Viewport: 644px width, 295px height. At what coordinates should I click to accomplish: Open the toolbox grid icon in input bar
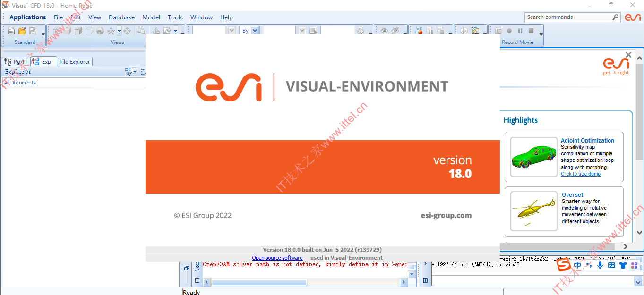click(x=634, y=265)
